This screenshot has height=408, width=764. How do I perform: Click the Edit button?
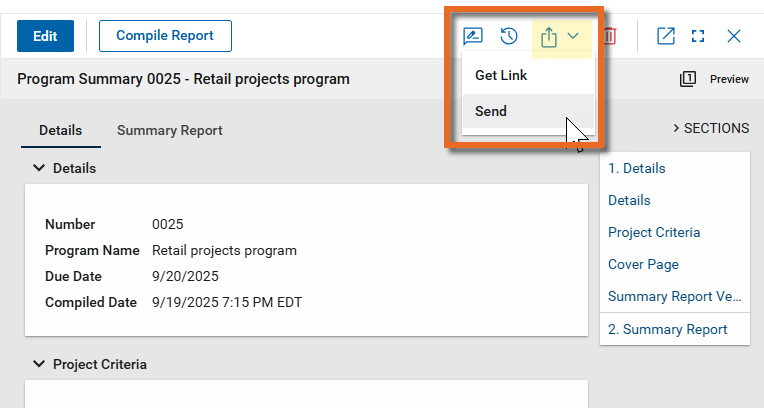coord(45,36)
